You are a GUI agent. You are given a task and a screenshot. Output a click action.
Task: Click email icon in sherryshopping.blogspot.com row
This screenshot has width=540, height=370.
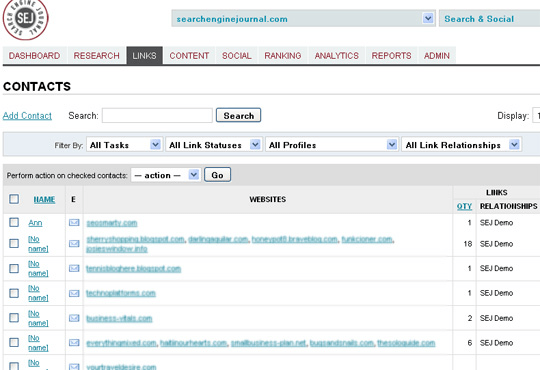[x=74, y=244]
